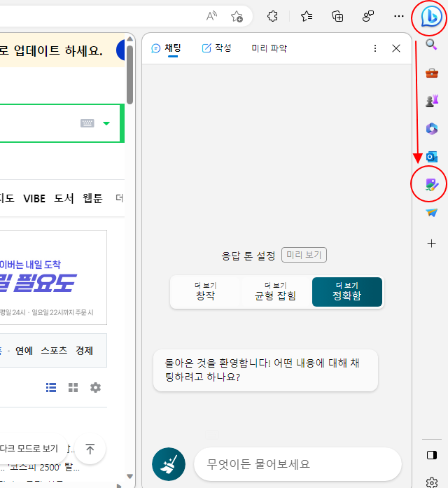Open the chat panel more options menu
The width and height of the screenshot is (448, 488).
pos(375,48)
